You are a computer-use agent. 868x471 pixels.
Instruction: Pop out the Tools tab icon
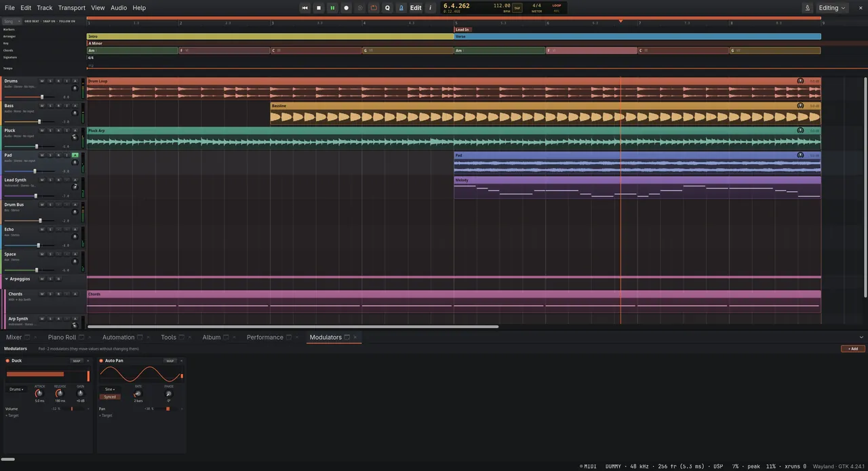[x=182, y=337]
